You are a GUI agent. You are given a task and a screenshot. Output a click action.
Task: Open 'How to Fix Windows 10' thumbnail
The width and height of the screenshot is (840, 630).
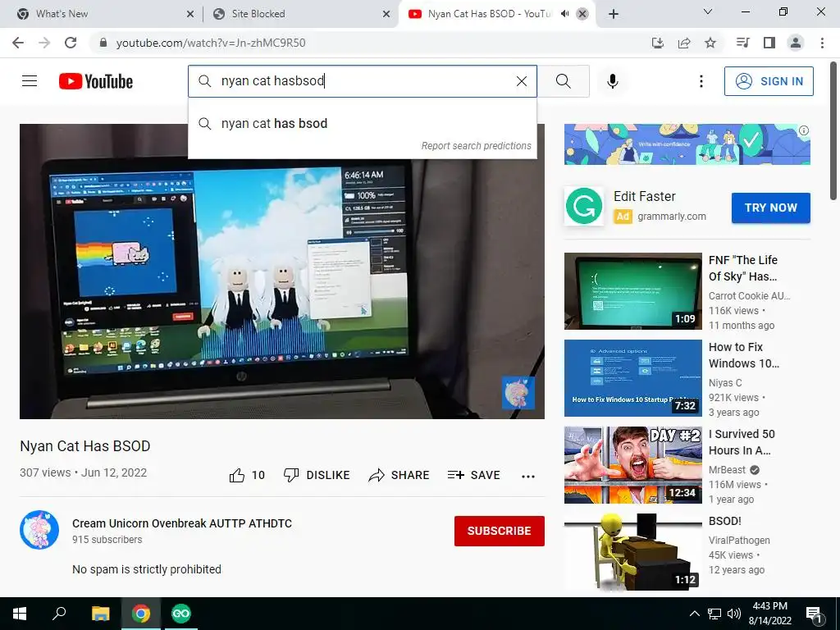(632, 377)
